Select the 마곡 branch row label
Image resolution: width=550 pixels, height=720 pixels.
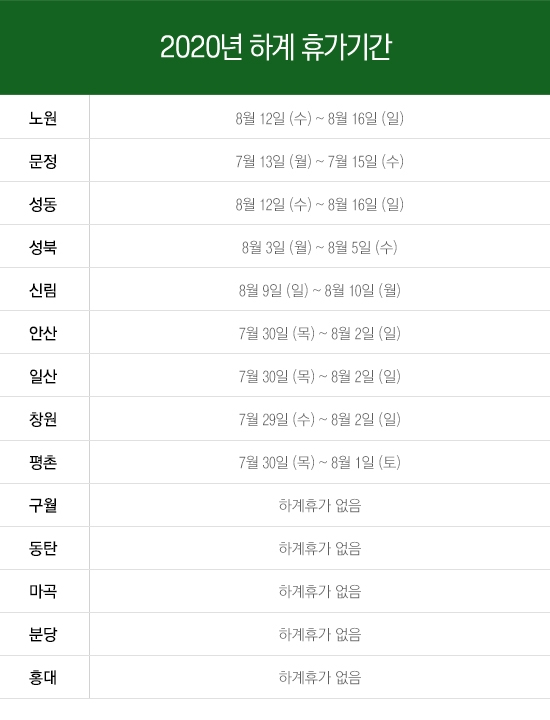tap(43, 591)
